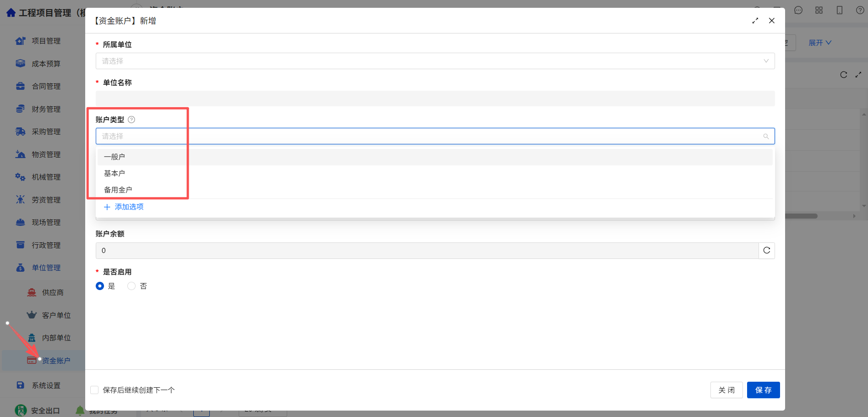Click the refresh icon beside account balance

(767, 251)
